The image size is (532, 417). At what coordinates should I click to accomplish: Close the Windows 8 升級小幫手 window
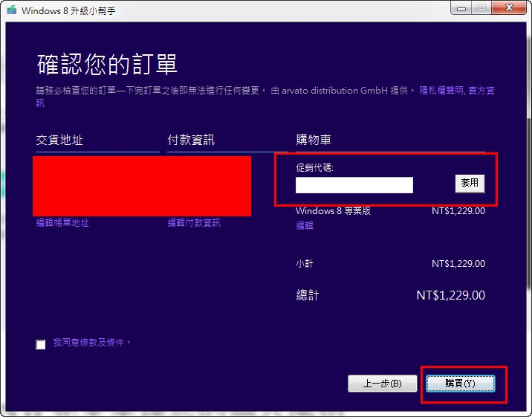point(509,8)
